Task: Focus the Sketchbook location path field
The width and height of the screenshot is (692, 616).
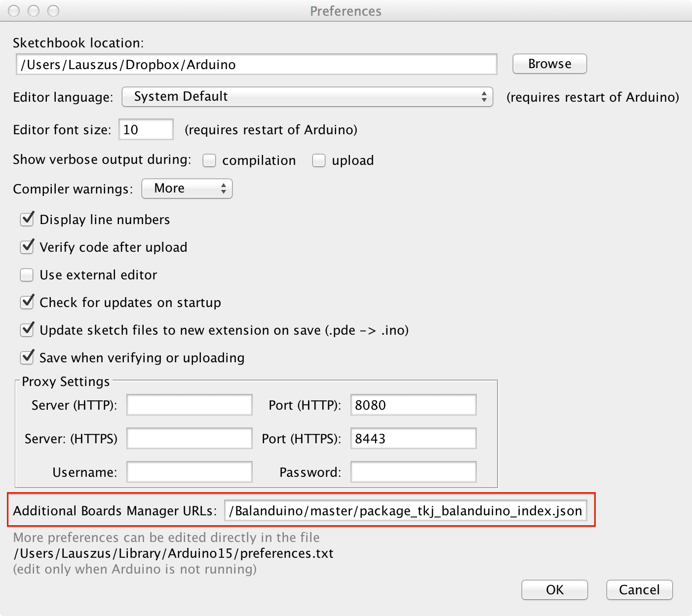Action: coord(257,65)
